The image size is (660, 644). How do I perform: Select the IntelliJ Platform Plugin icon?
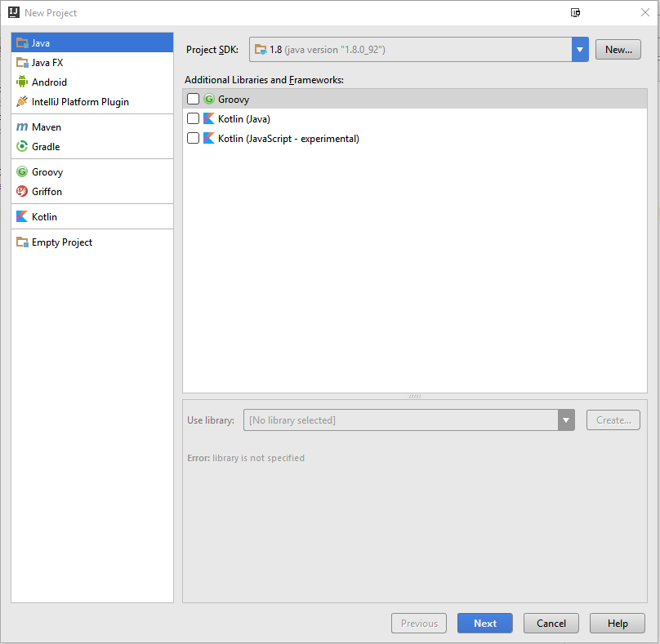22,102
